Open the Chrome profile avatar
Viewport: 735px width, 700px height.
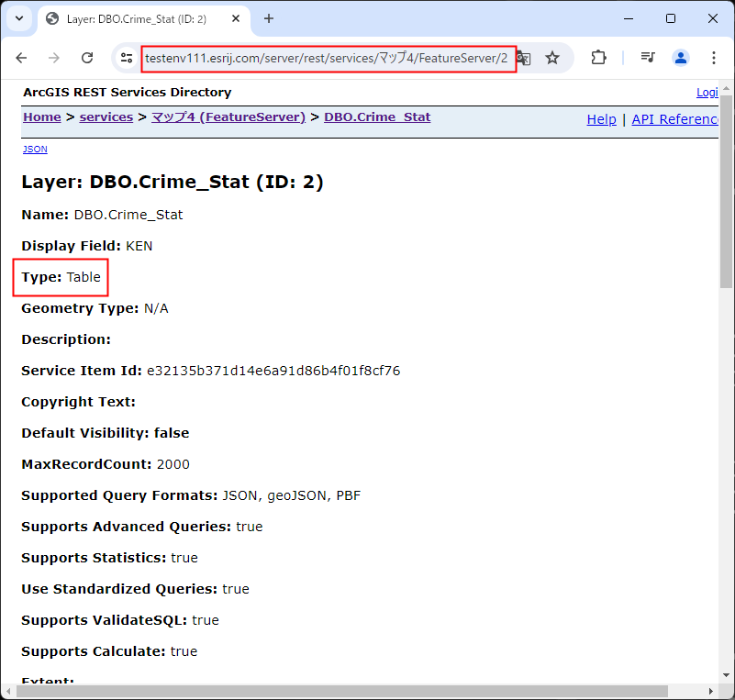pos(681,58)
